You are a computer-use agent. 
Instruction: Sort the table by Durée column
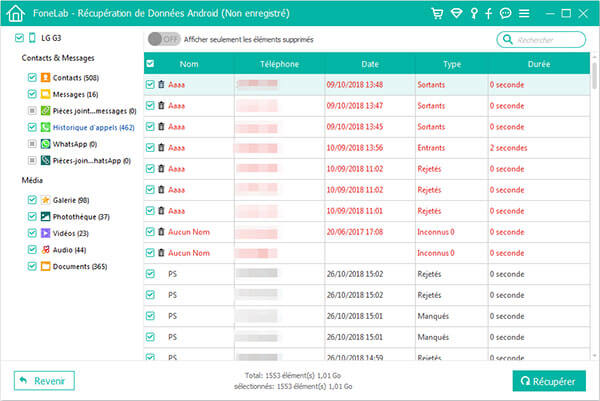(x=532, y=64)
